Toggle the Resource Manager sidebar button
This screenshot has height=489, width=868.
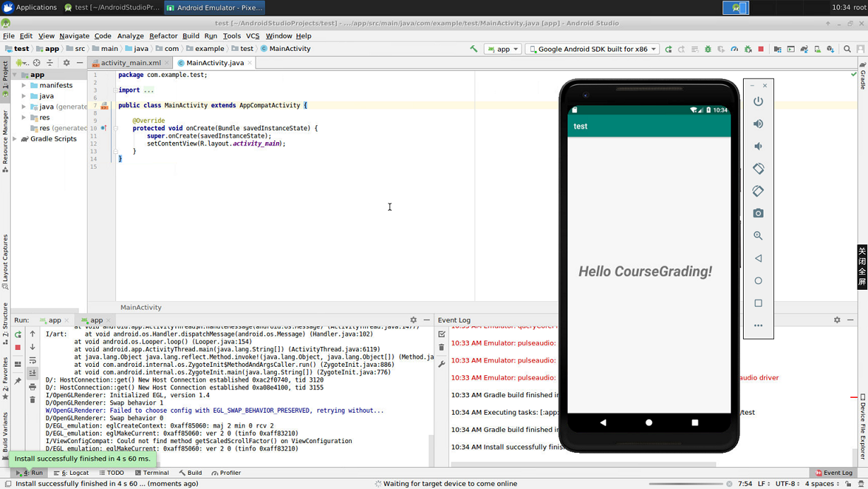[x=5, y=141]
